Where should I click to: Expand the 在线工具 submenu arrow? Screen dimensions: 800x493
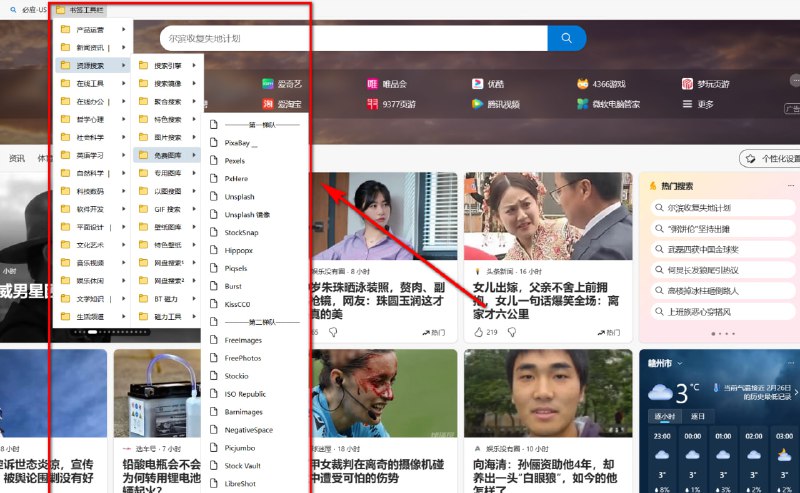(123, 83)
